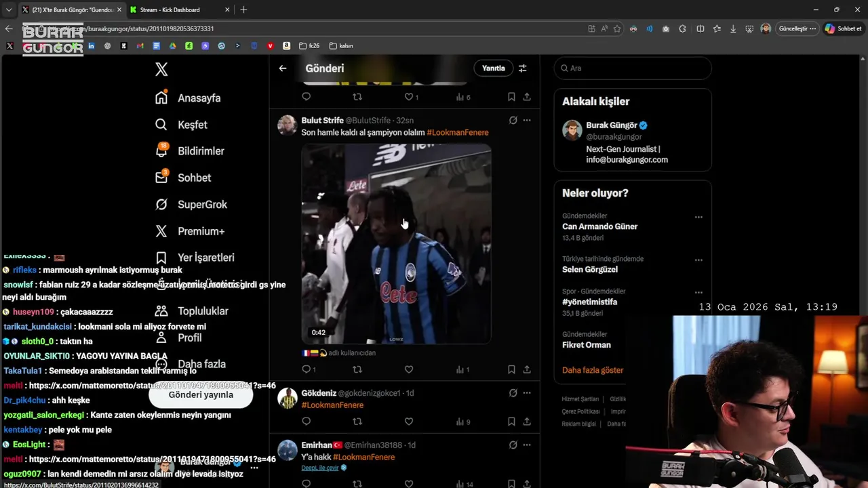The image size is (868, 488).
Task: Bookmark the Bulut Strife post
Action: point(511,369)
